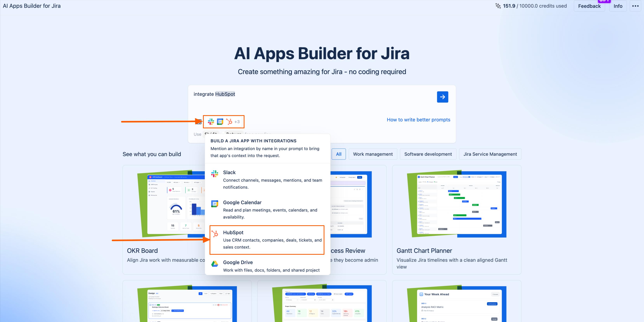Filter templates by Work management
The height and width of the screenshot is (322, 644).
[x=373, y=154]
